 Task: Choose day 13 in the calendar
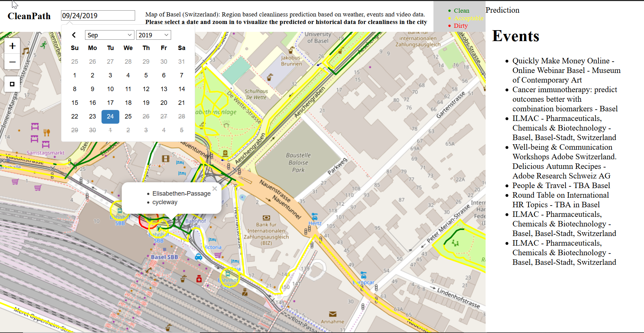pyautogui.click(x=164, y=89)
